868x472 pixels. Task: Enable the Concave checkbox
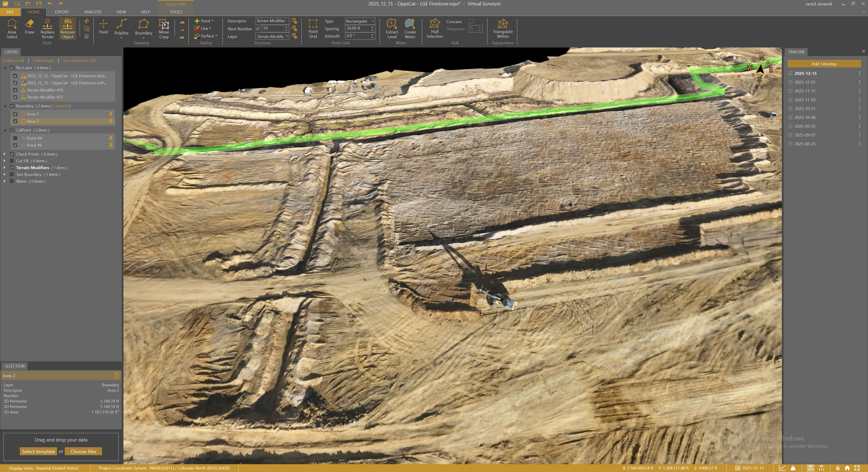pos(471,21)
